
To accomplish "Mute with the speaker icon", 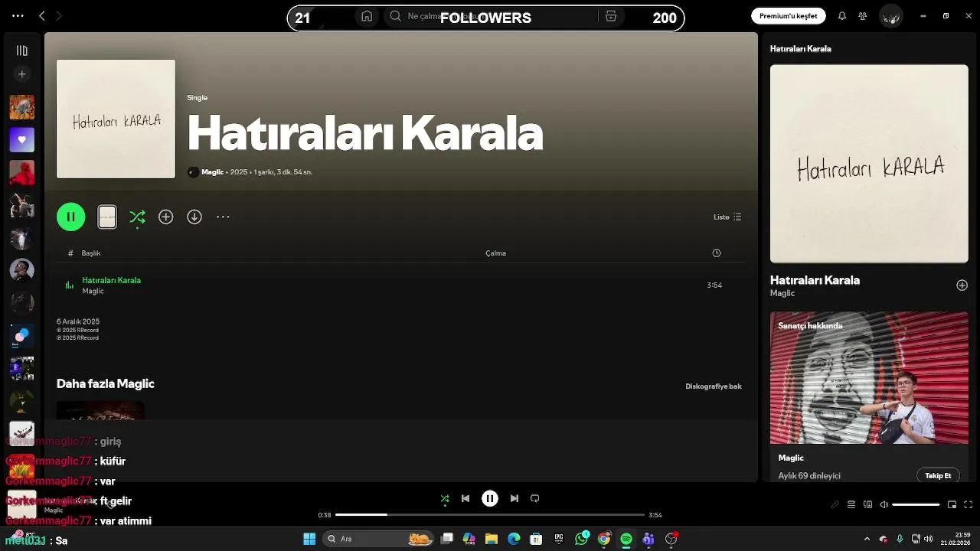I will (884, 505).
